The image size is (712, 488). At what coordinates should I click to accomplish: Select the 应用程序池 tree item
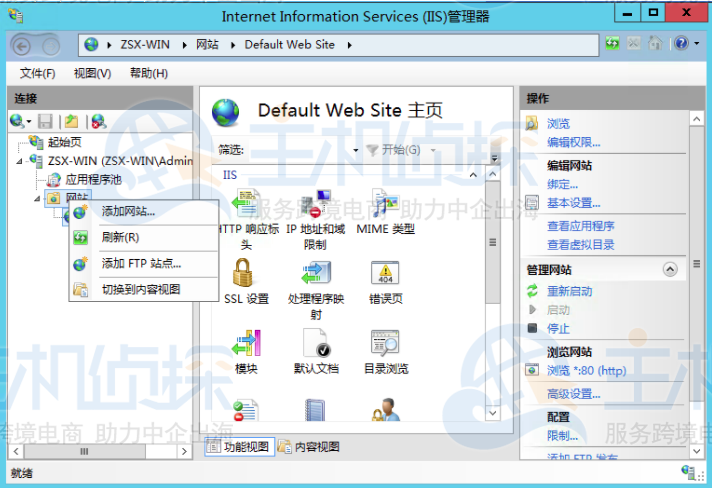tap(93, 180)
